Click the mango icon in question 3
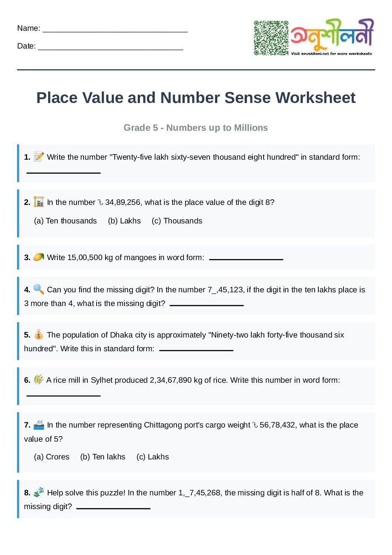The width and height of the screenshot is (392, 555). point(38,257)
